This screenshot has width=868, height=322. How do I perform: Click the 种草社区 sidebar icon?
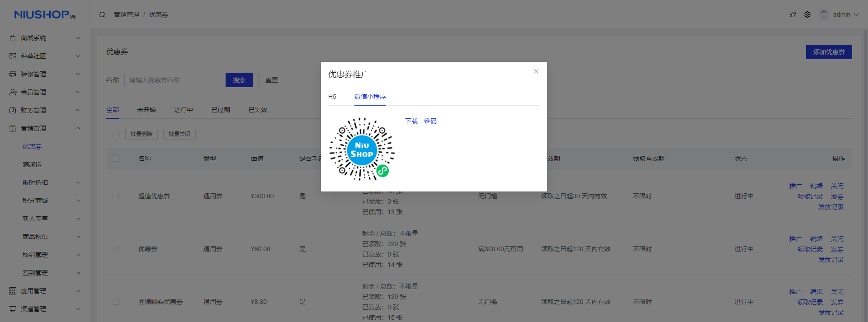coord(13,56)
